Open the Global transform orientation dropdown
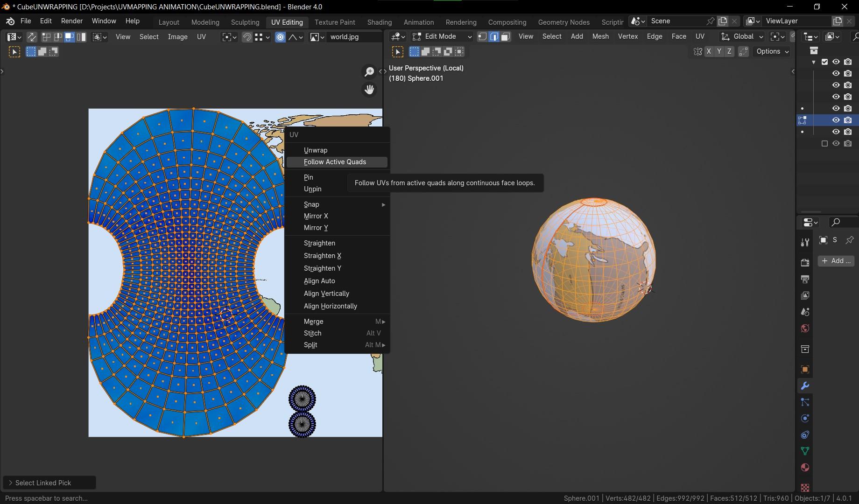Viewport: 859px width, 504px height. (742, 36)
